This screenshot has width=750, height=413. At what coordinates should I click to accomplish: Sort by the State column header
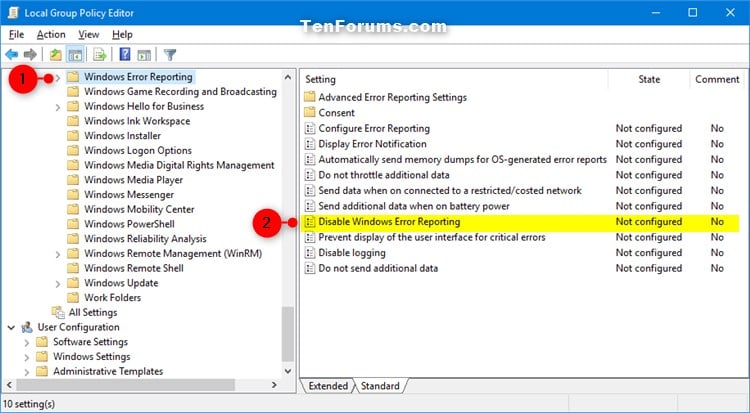click(649, 79)
